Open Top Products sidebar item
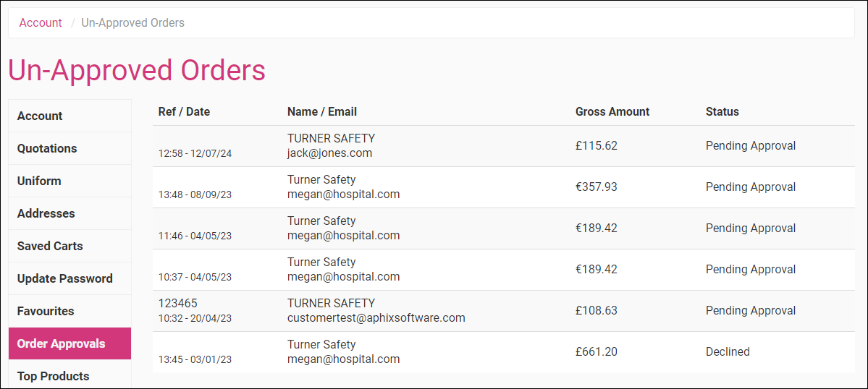868x389 pixels. click(x=54, y=376)
